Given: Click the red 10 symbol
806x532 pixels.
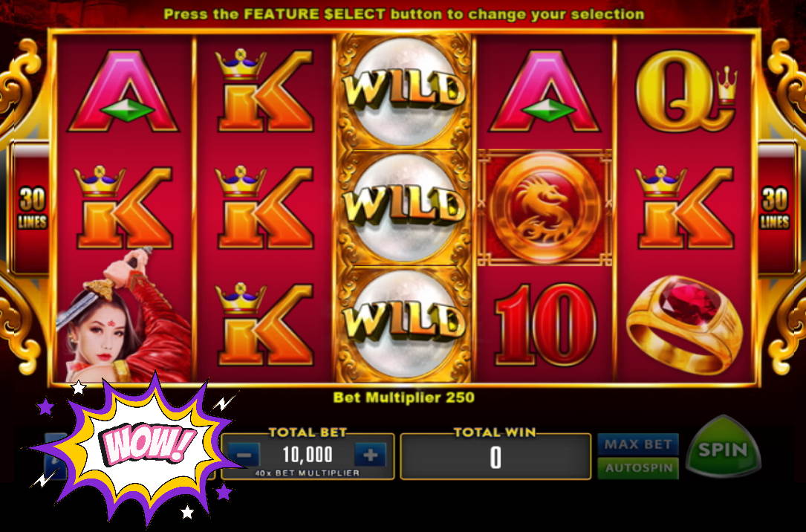Looking at the screenshot, I should [545, 324].
